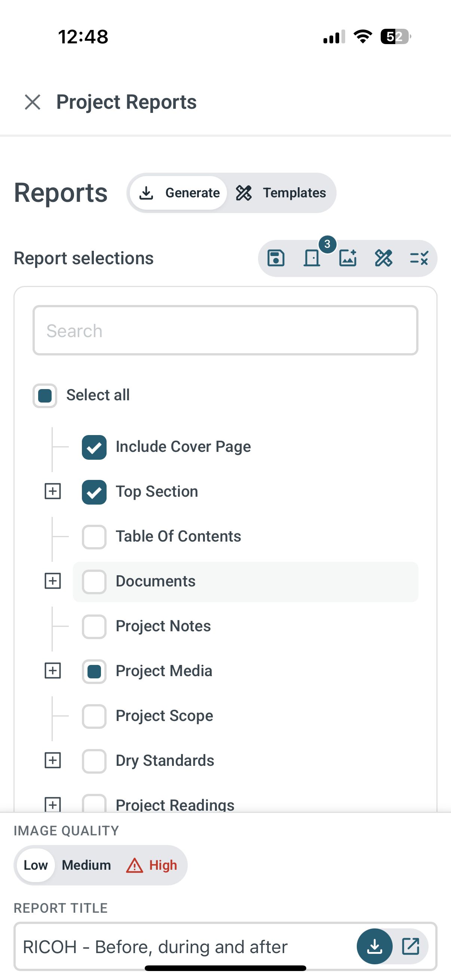Select the Generate tab
Image resolution: width=451 pixels, height=980 pixels.
point(178,193)
